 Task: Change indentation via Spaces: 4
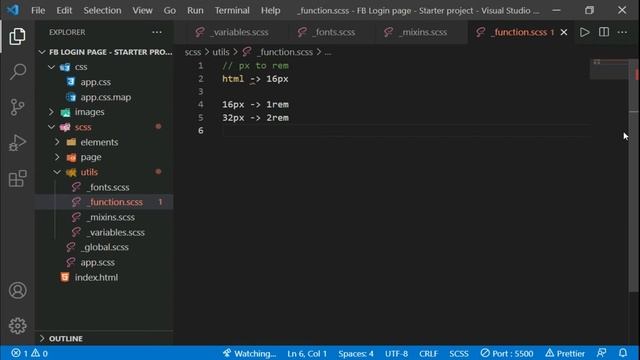pyautogui.click(x=356, y=353)
